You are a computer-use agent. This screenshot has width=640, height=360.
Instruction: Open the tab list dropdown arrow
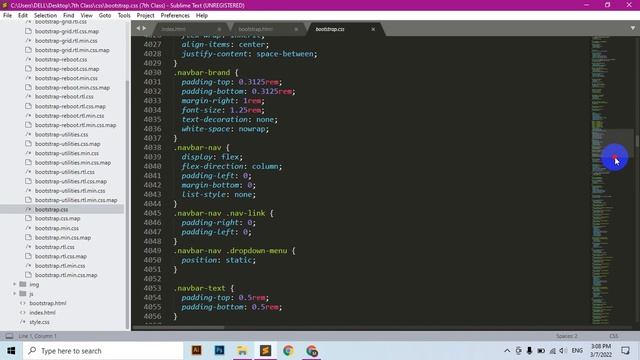(x=633, y=28)
